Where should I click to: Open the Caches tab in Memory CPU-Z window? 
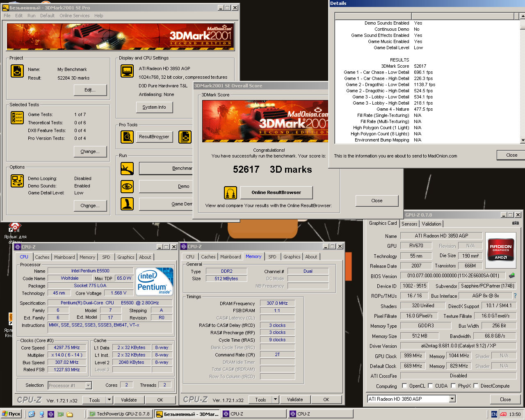coord(208,257)
